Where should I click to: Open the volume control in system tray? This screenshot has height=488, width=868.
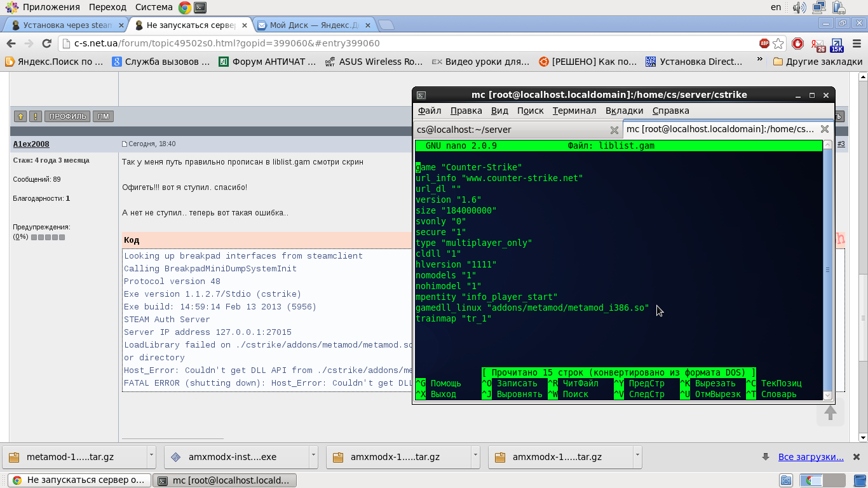click(799, 8)
